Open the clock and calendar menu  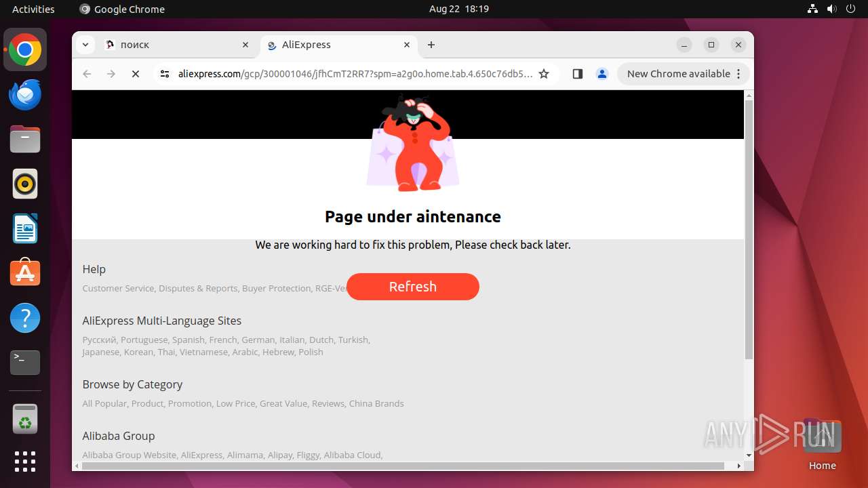click(x=459, y=9)
